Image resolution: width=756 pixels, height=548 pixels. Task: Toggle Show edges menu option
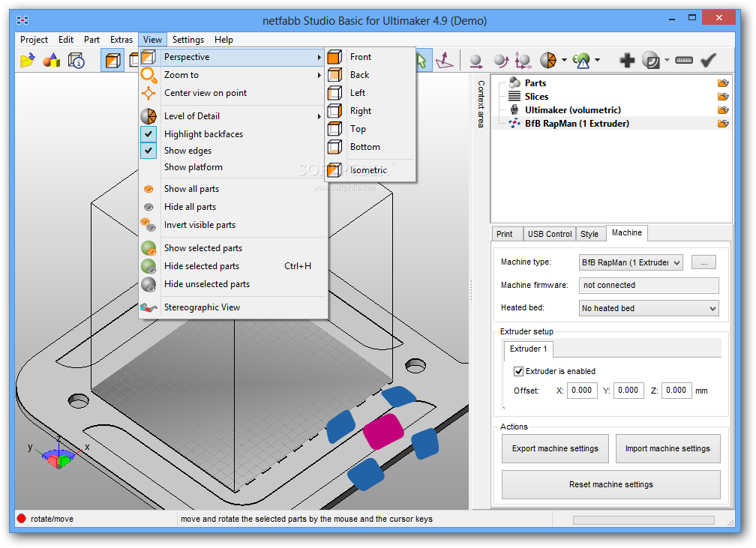point(232,151)
